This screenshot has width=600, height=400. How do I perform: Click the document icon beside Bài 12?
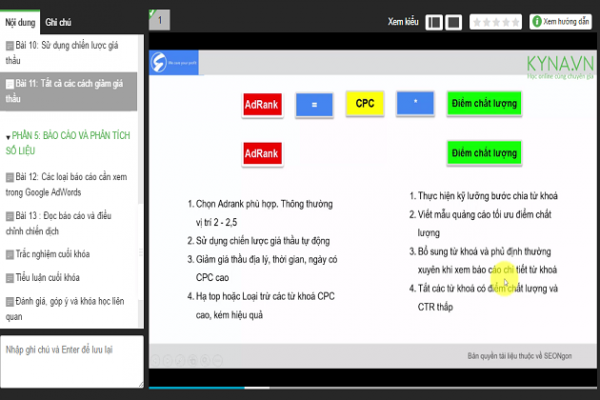tap(10, 177)
